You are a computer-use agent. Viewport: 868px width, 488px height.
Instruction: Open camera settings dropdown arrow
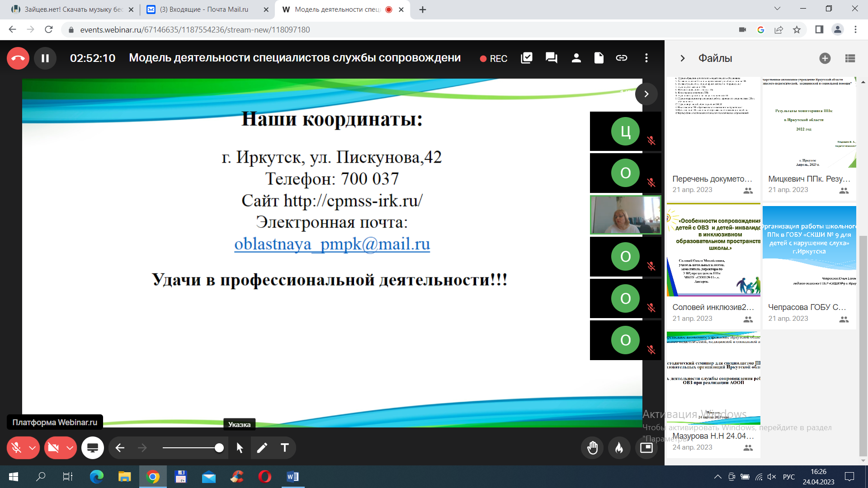70,448
